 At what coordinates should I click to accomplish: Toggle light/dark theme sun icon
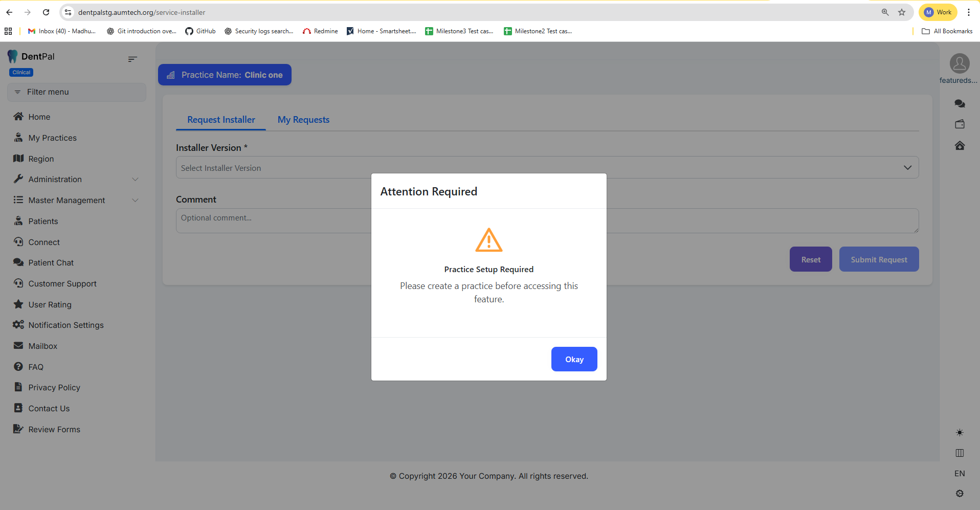pyautogui.click(x=960, y=433)
